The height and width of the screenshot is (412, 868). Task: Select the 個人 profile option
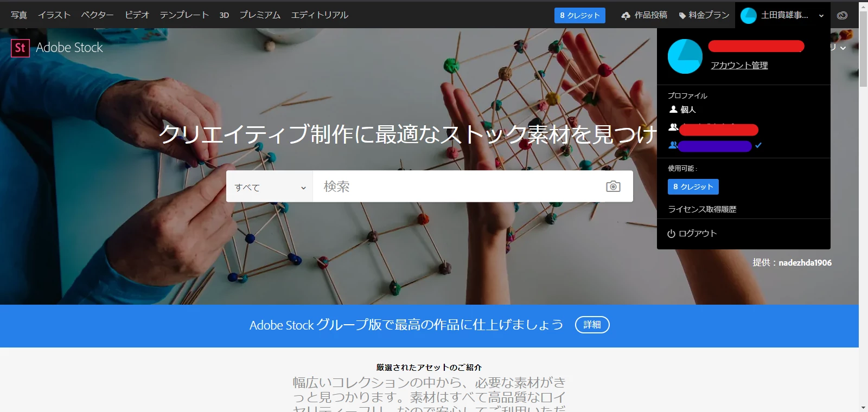point(682,110)
